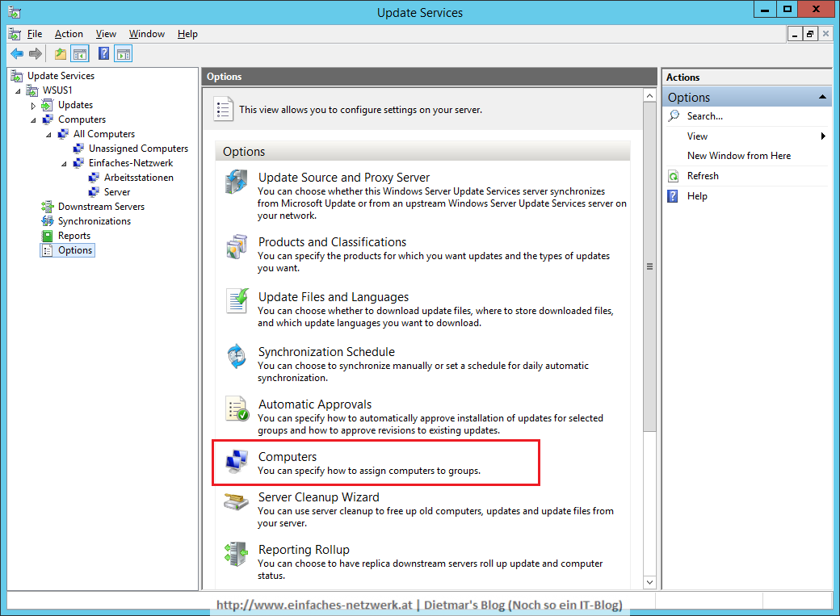Open the Action menu
The height and width of the screenshot is (616, 840).
(69, 34)
